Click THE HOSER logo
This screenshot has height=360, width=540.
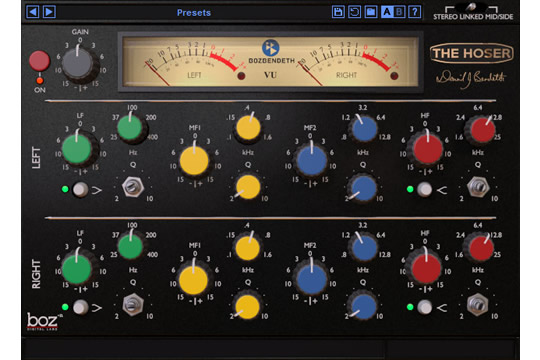tap(471, 53)
